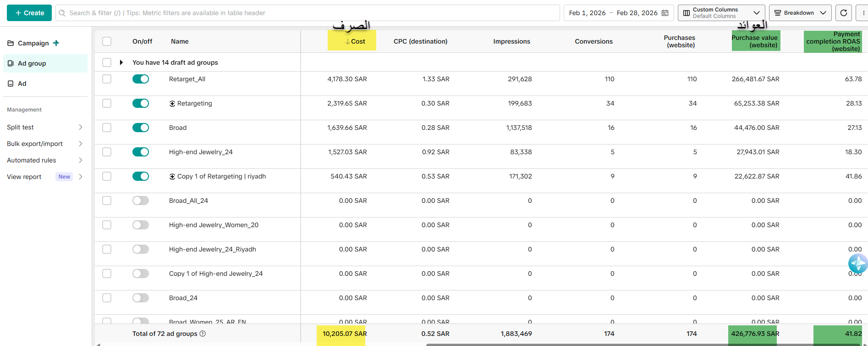The height and width of the screenshot is (346, 868).
Task: Click the info icon beside Total of 72 ad groups
Action: pos(203,334)
